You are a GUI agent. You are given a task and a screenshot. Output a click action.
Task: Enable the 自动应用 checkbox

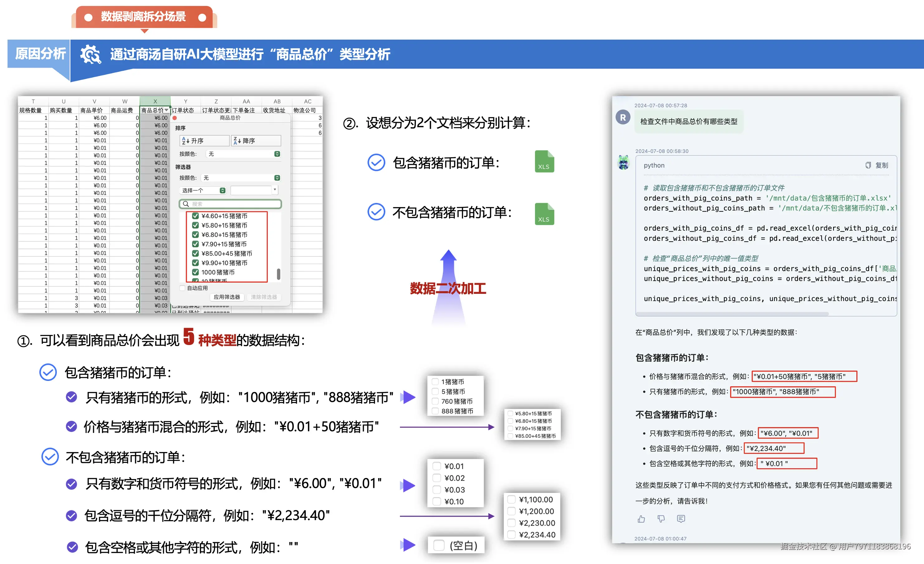183,288
